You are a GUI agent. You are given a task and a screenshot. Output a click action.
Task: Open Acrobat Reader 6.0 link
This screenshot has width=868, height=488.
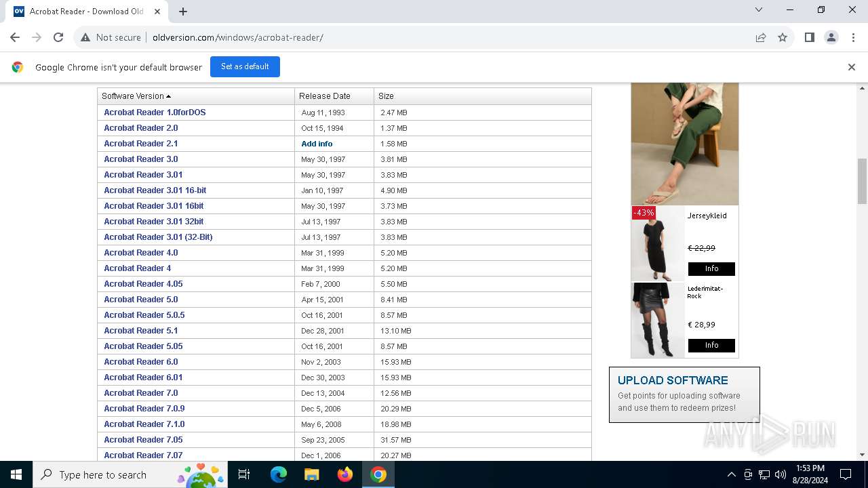click(x=141, y=362)
